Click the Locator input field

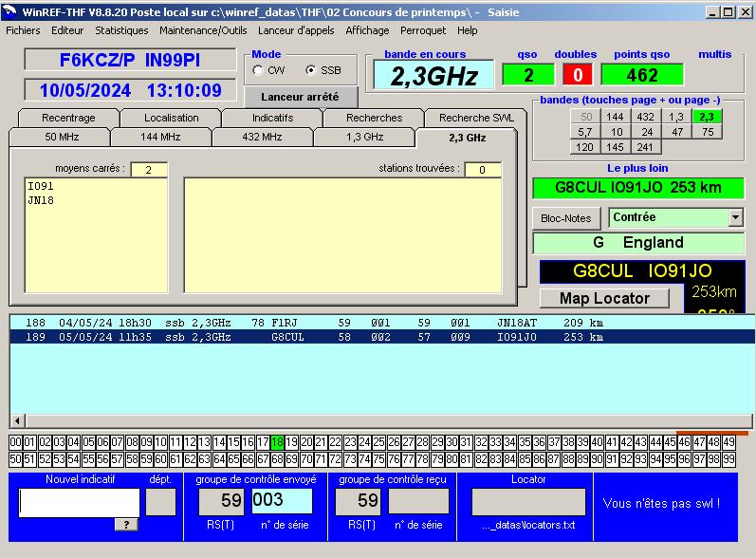point(528,502)
